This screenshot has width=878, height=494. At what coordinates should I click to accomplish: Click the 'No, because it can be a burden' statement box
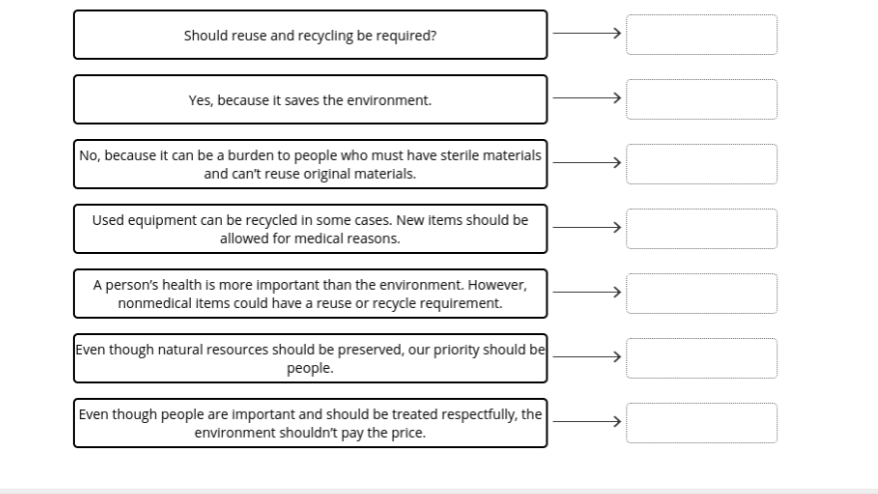point(310,164)
